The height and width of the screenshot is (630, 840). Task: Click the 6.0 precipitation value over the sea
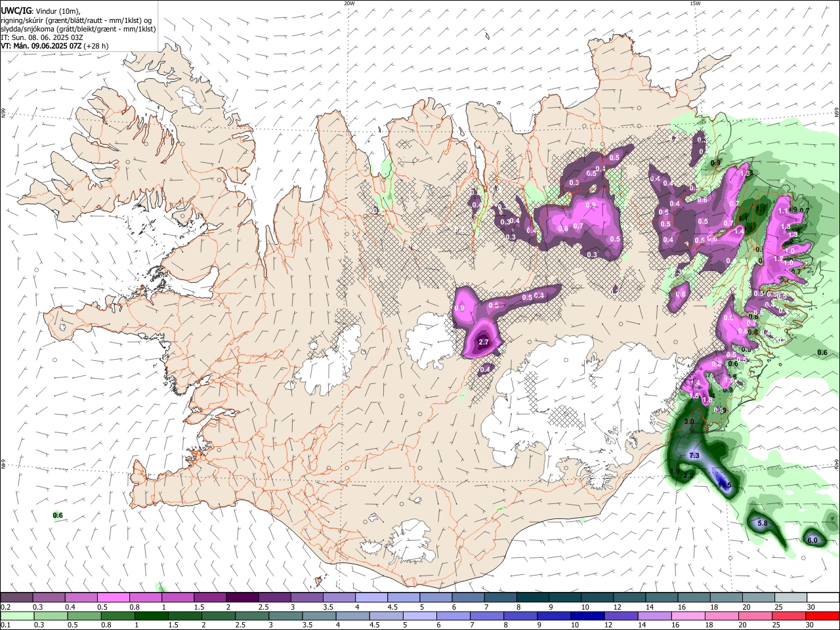pyautogui.click(x=812, y=541)
